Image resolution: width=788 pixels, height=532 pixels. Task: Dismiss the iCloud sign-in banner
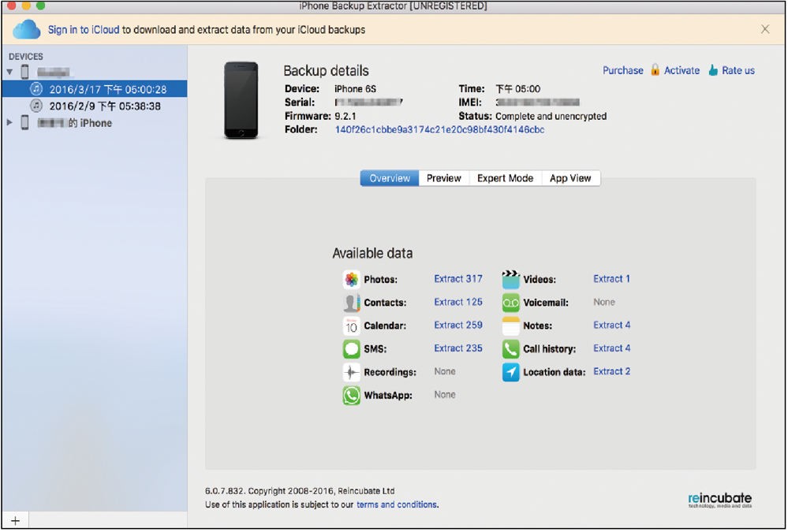(x=765, y=29)
